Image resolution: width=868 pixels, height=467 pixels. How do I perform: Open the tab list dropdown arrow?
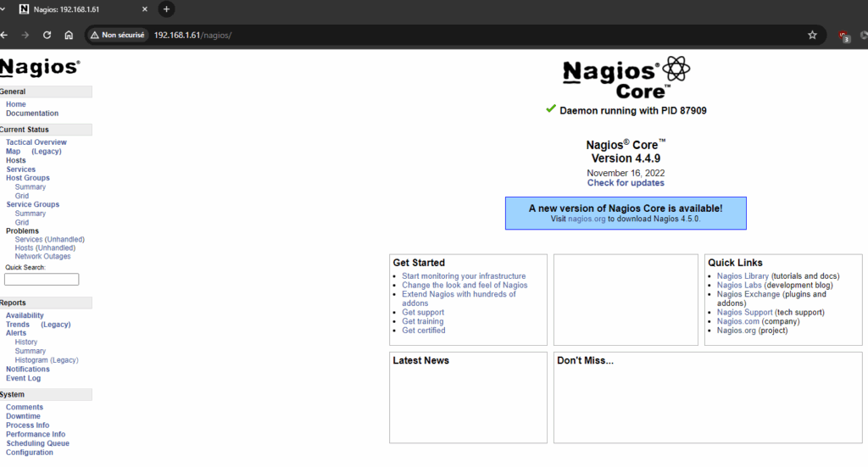[x=4, y=9]
